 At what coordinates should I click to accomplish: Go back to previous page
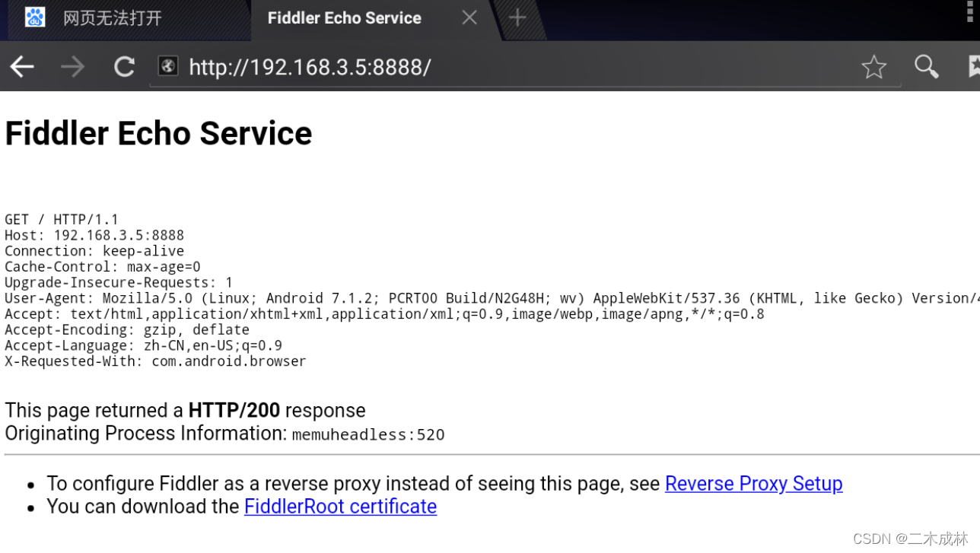tap(22, 67)
